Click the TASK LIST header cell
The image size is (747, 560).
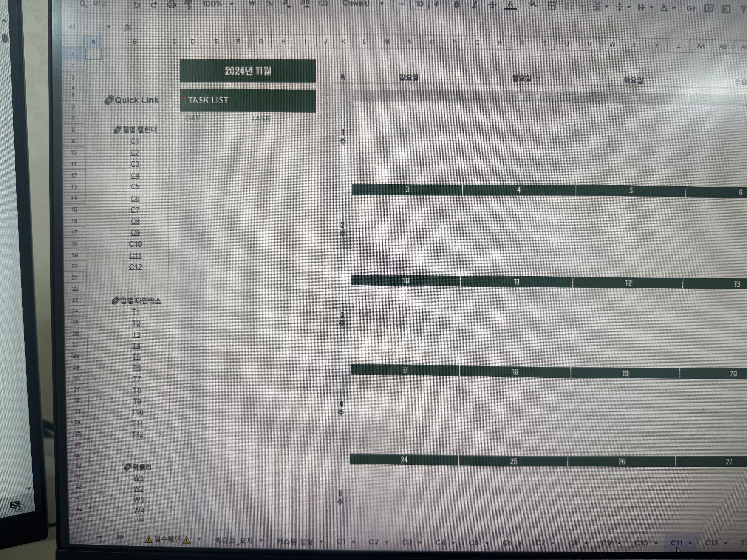248,101
